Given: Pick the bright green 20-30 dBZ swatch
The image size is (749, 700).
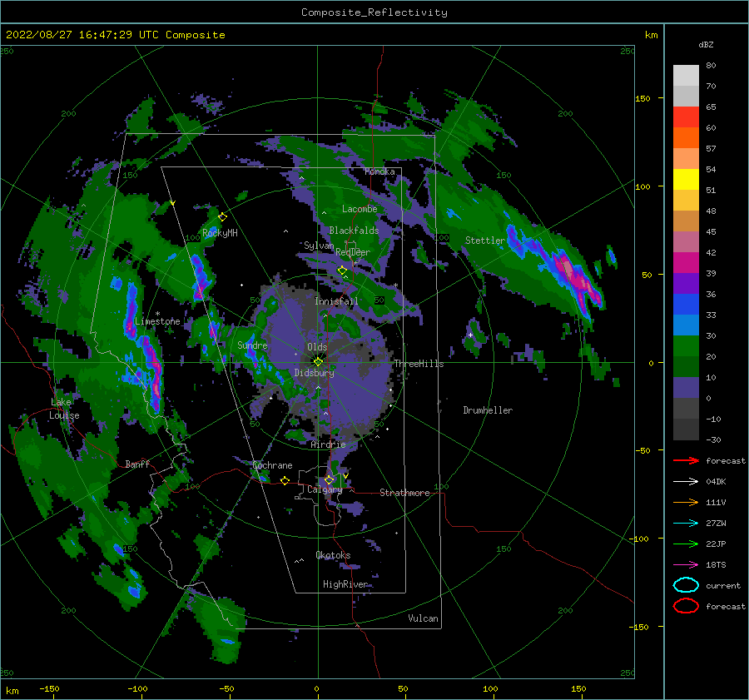Looking at the screenshot, I should 686,345.
